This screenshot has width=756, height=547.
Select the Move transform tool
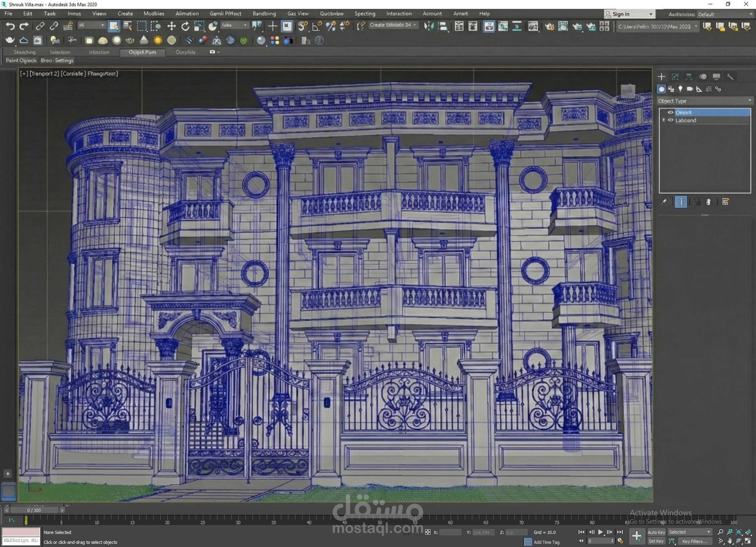pos(171,26)
